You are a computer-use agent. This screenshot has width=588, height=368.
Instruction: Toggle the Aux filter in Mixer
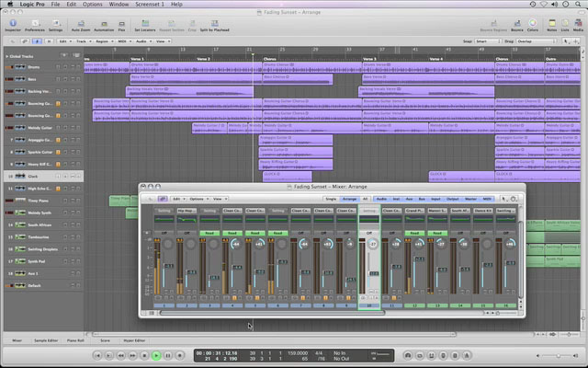409,199
